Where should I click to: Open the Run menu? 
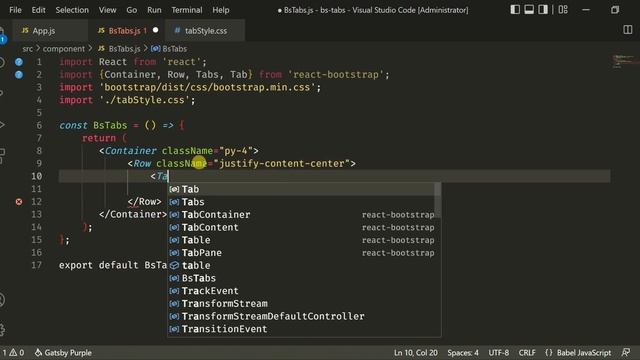pos(154,10)
